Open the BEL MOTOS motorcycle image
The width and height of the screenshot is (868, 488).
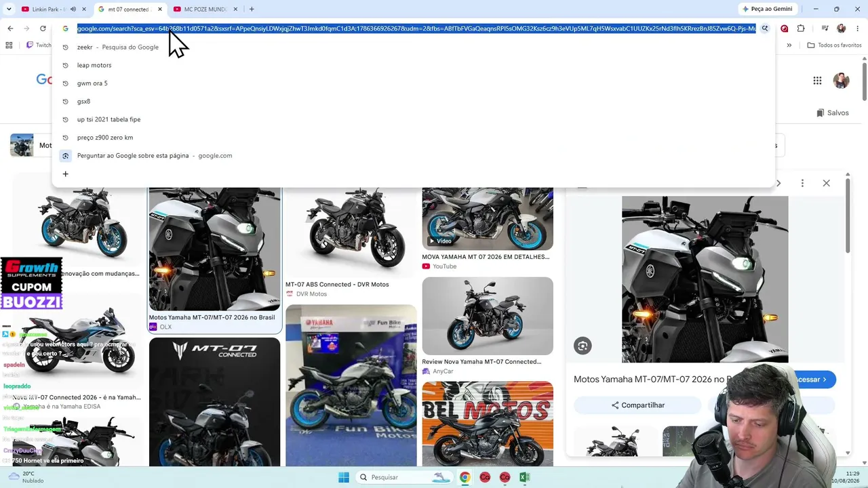pyautogui.click(x=488, y=424)
